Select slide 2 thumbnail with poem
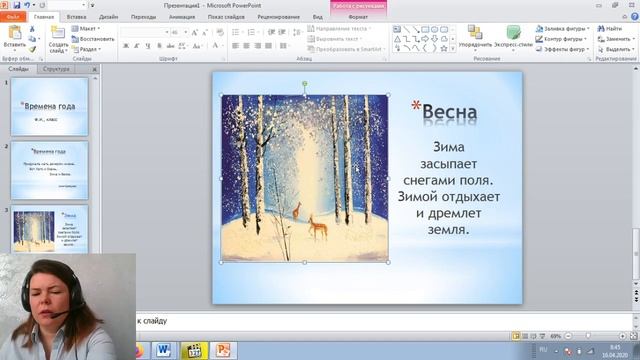 (x=49, y=170)
